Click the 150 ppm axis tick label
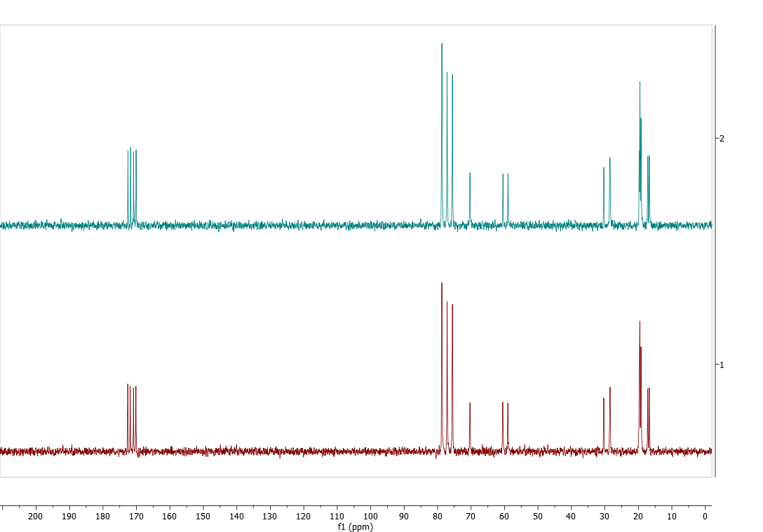 203,517
